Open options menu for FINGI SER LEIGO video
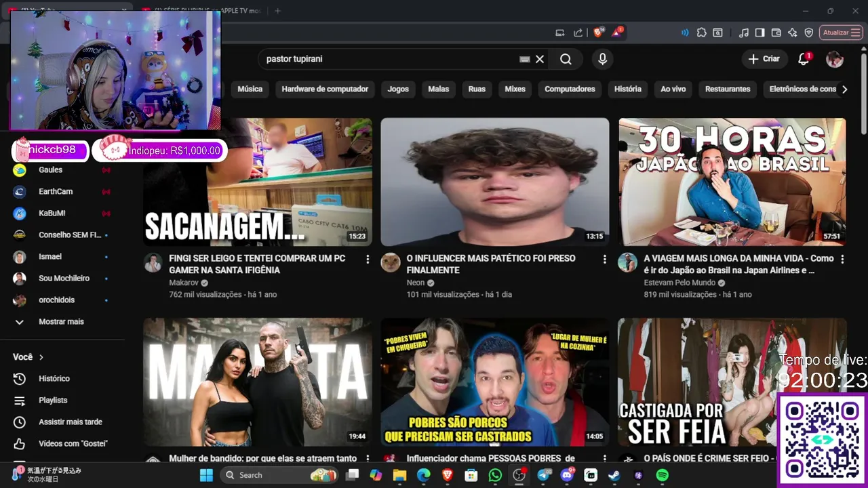Viewport: 868px width, 488px height. coord(368,260)
